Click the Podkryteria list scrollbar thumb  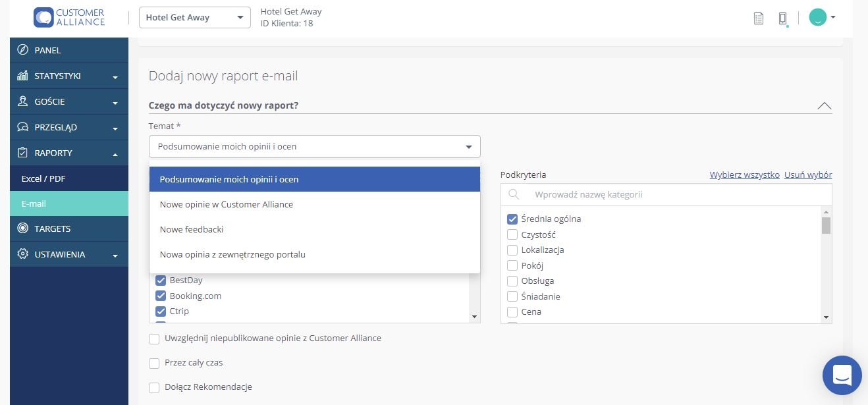[x=826, y=226]
